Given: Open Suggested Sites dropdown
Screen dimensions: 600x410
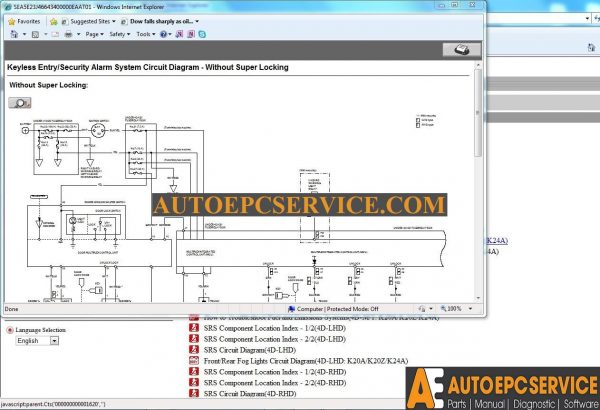Looking at the screenshot, I should (x=88, y=21).
